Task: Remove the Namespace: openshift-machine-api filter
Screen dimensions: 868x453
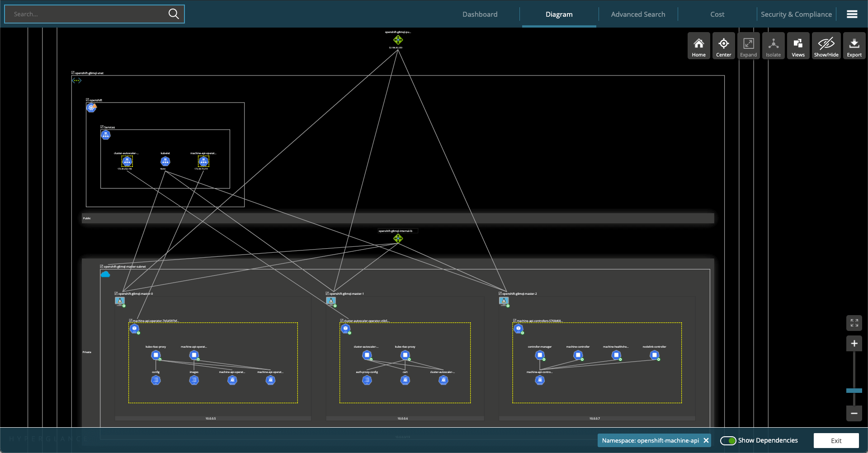Action: click(706, 440)
